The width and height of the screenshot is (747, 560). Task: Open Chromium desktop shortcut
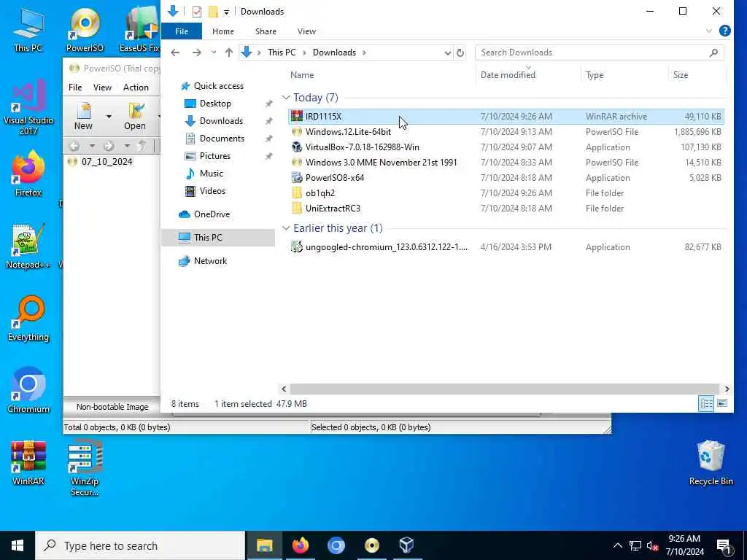pyautogui.click(x=28, y=391)
